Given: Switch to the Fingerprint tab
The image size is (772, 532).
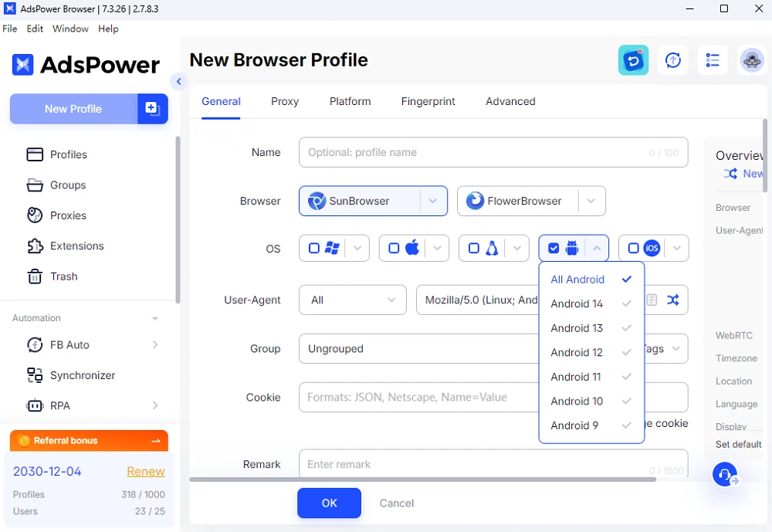Looking at the screenshot, I should pyautogui.click(x=428, y=101).
